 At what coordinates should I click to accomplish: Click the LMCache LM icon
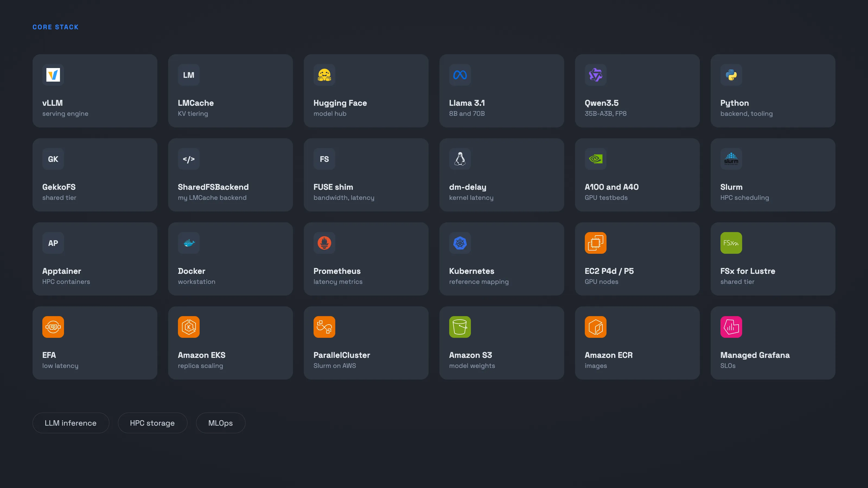tap(189, 75)
